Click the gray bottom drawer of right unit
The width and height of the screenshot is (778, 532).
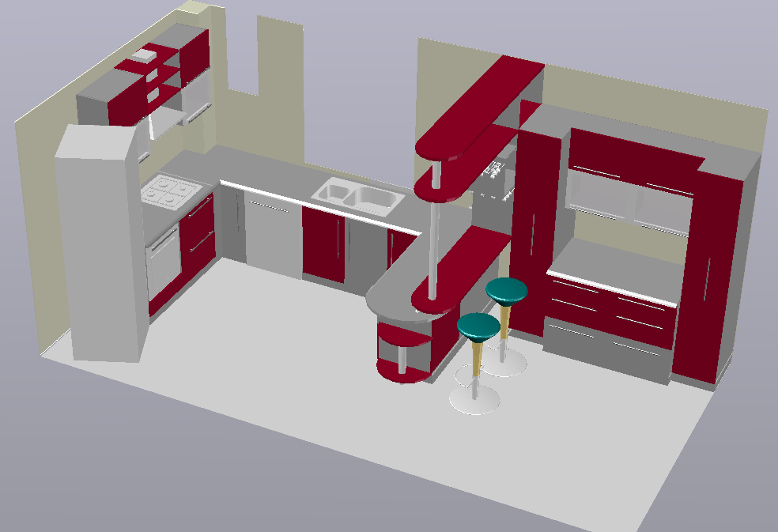pyautogui.click(x=605, y=349)
